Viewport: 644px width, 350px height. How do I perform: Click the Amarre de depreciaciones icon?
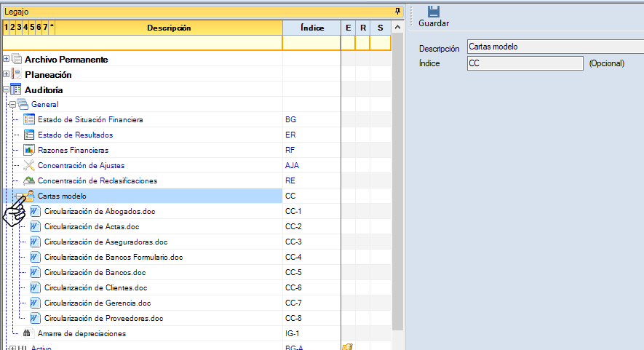click(28, 333)
